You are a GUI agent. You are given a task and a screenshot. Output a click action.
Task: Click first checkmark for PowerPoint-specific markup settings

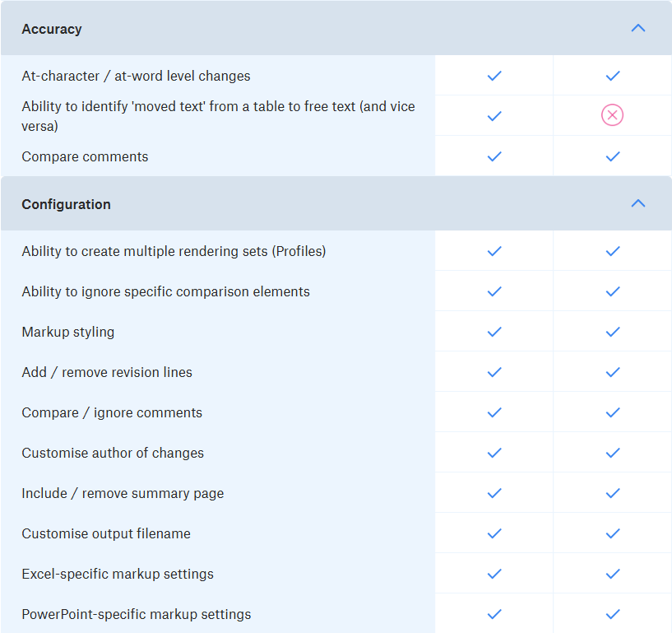(x=494, y=614)
